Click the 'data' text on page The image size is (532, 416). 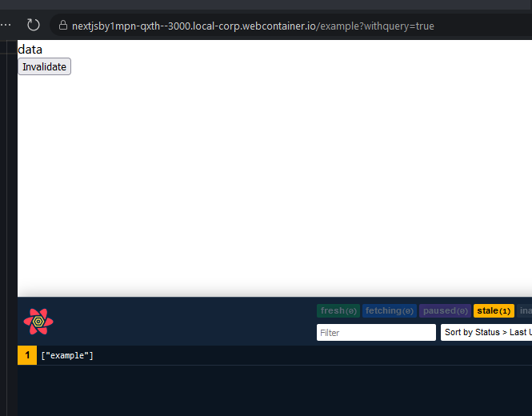tap(30, 50)
